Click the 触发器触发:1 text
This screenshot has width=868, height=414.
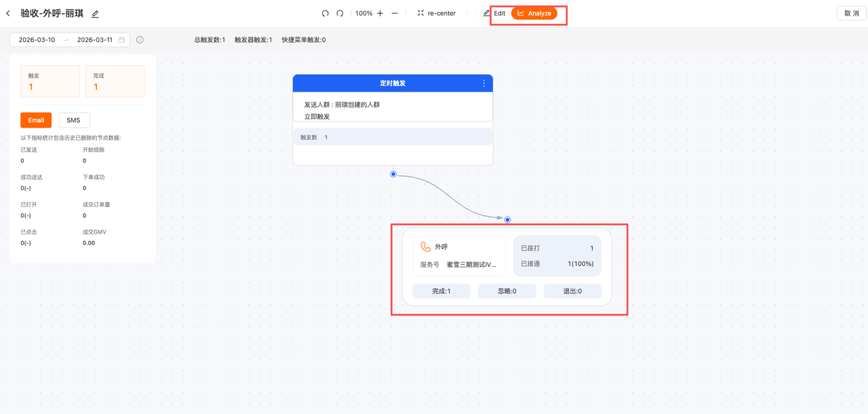pyautogui.click(x=253, y=40)
